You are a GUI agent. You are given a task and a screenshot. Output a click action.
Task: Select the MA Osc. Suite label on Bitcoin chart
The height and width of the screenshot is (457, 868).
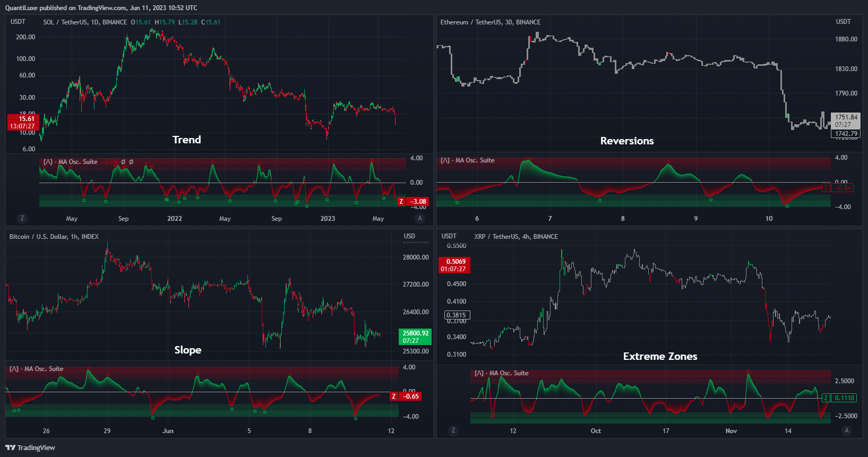[36, 369]
